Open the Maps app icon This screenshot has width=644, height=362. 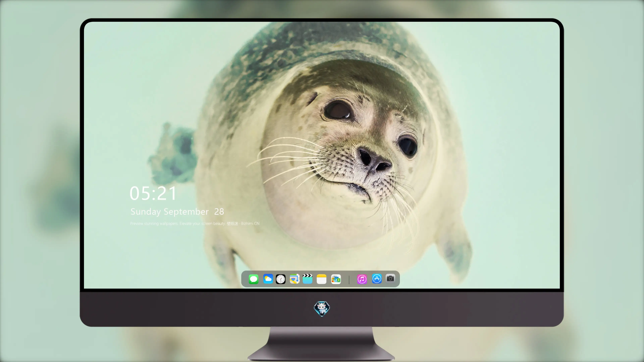click(294, 279)
